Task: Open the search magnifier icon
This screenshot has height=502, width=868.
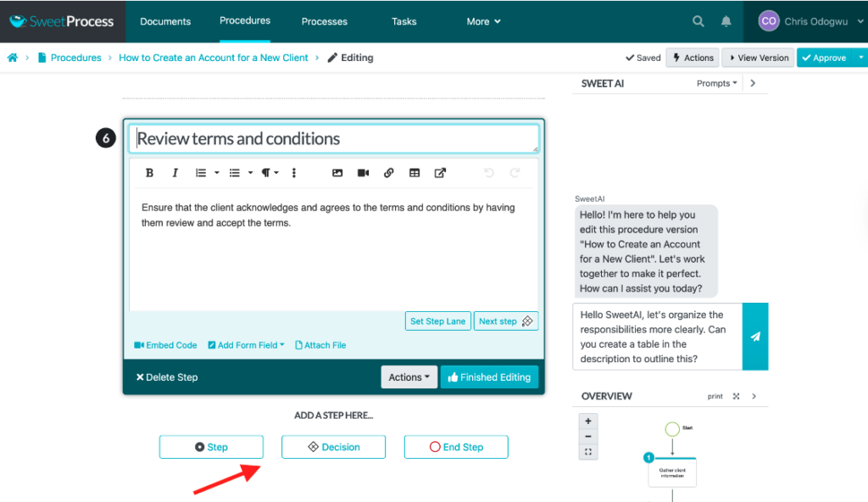Action: click(x=698, y=21)
